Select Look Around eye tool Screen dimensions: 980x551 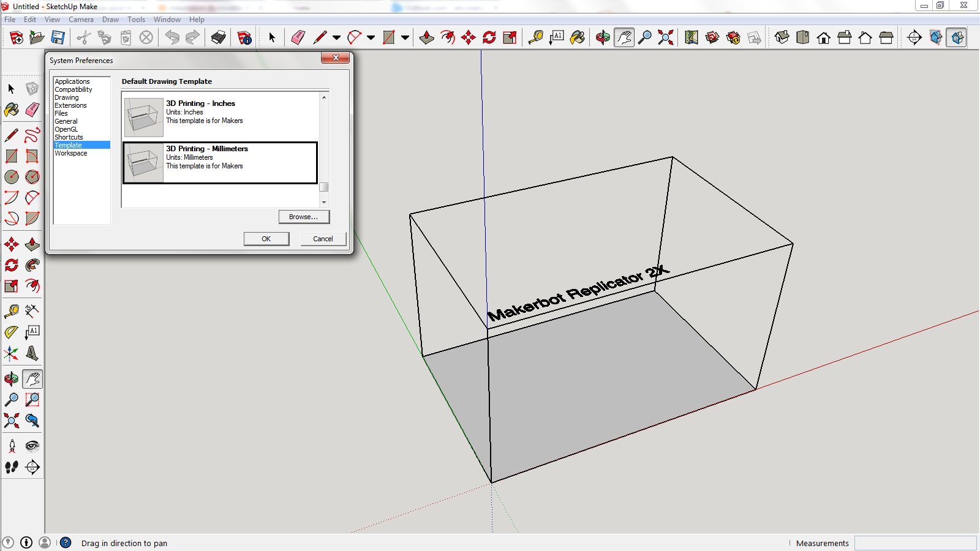pos(32,446)
